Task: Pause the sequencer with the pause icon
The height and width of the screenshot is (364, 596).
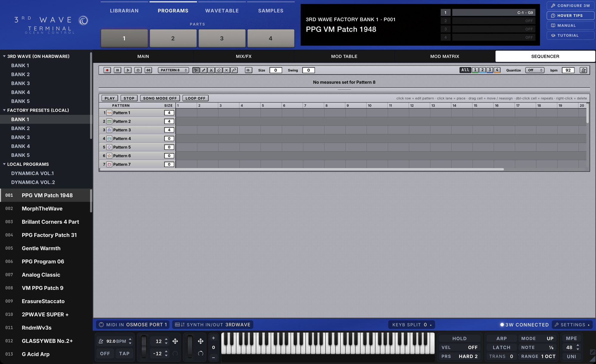Action: (x=117, y=70)
